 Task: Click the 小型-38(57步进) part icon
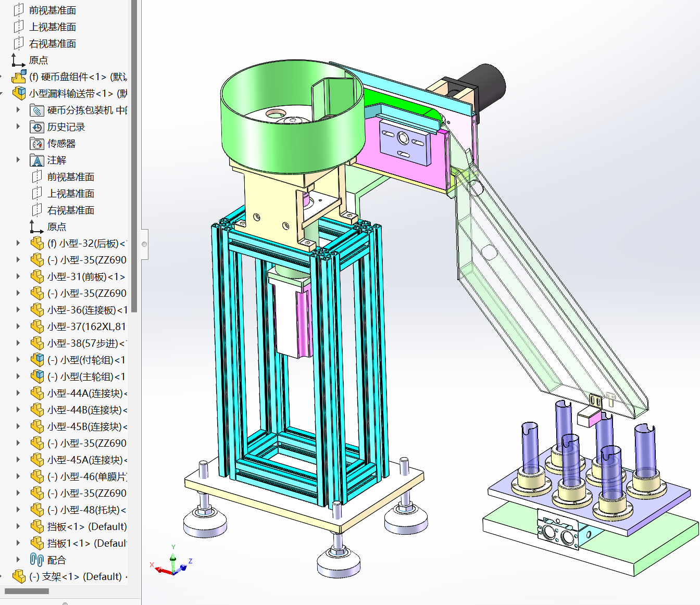tap(37, 344)
